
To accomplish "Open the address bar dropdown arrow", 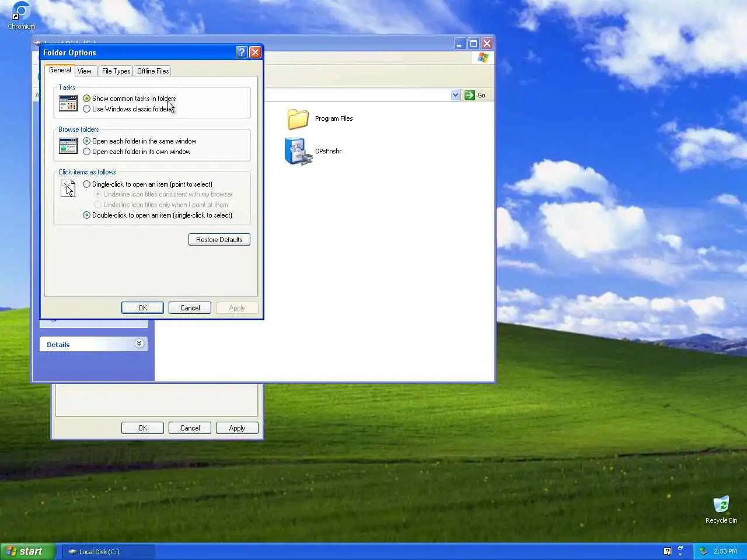I will coord(456,95).
